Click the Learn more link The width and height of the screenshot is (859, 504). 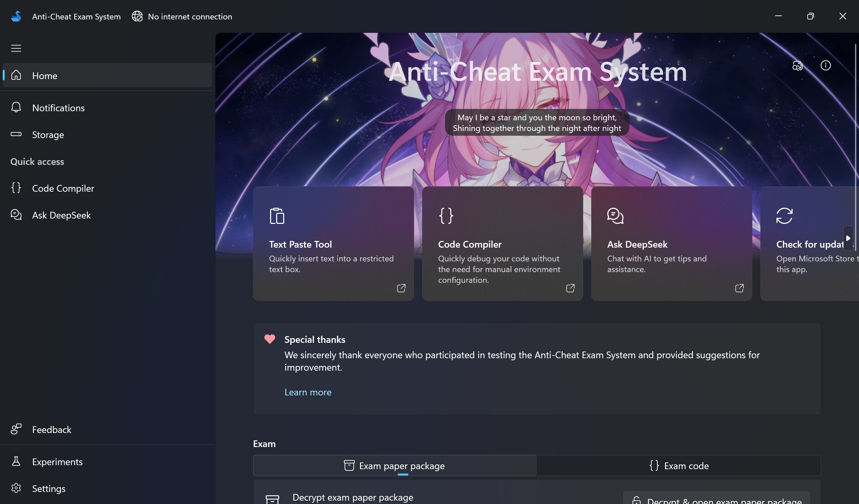coord(307,392)
